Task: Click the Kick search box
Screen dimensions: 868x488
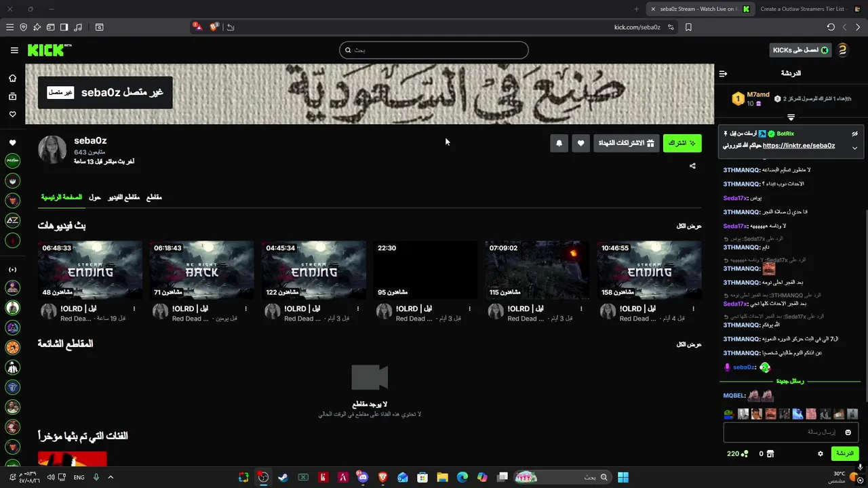Action: (x=434, y=50)
